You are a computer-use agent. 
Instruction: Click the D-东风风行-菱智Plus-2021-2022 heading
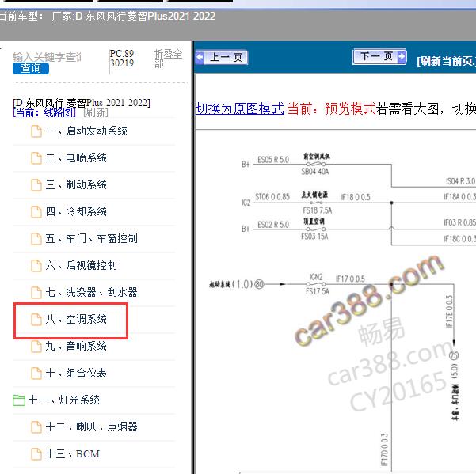82,103
